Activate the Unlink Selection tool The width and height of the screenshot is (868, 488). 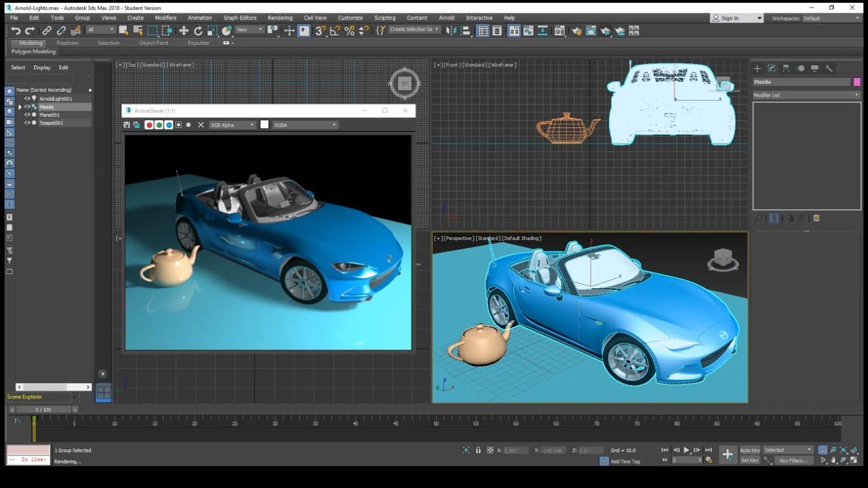point(61,30)
